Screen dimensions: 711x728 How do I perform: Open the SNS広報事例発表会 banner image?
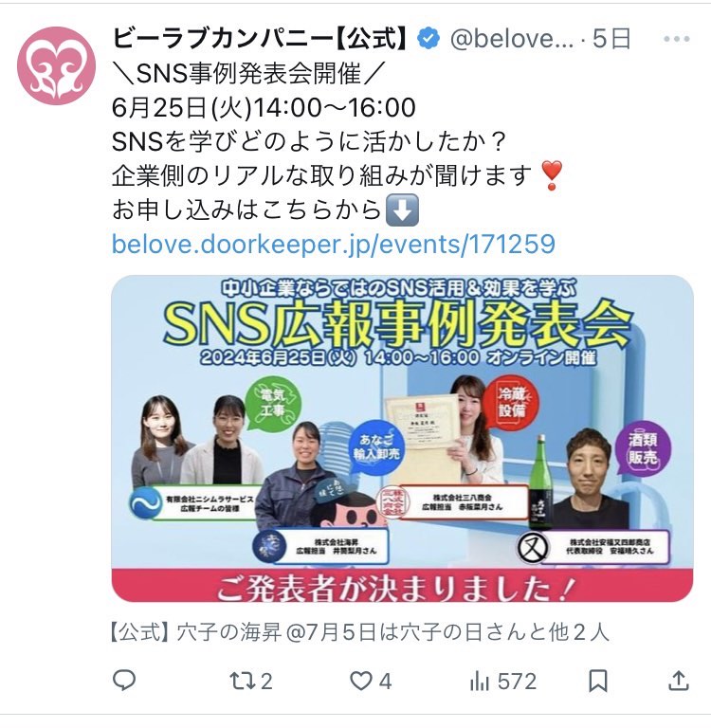pos(402,438)
